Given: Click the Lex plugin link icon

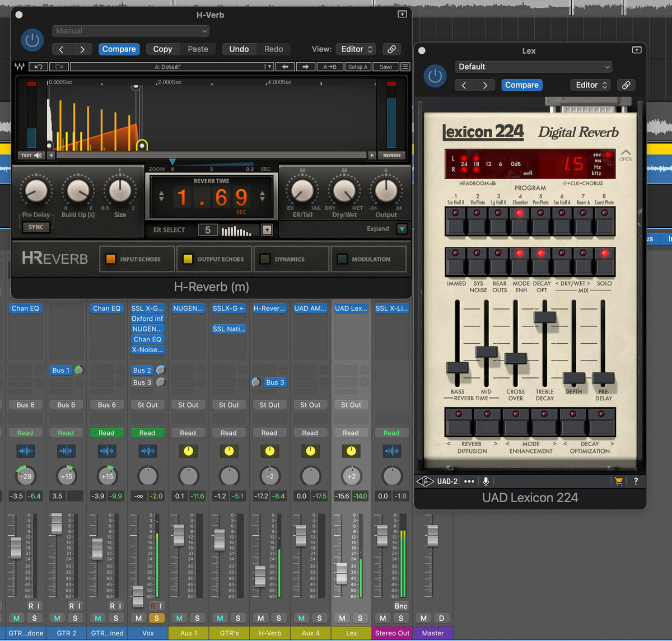Looking at the screenshot, I should [x=626, y=85].
